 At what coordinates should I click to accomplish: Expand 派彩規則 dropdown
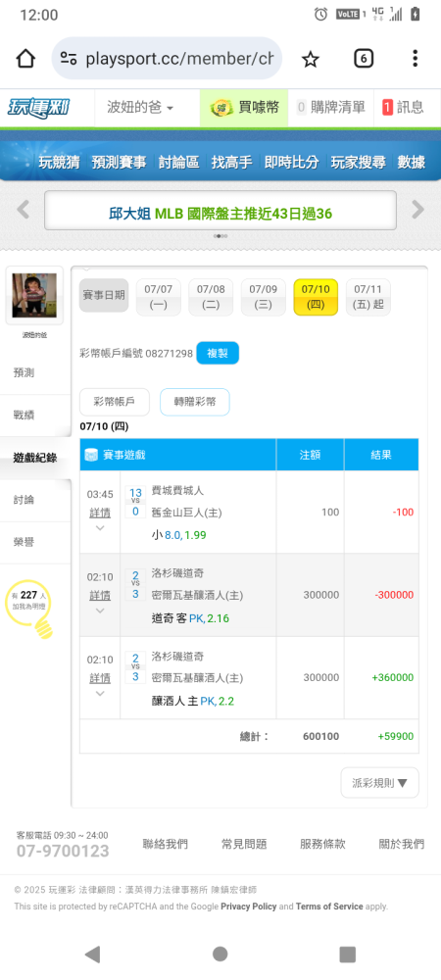pos(380,783)
